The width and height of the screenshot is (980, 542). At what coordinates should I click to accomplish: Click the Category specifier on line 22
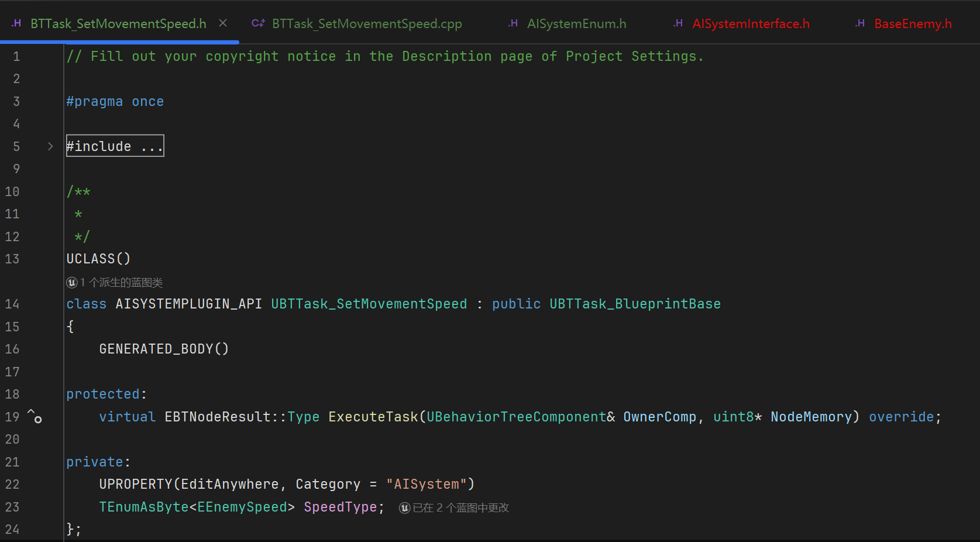coord(328,484)
